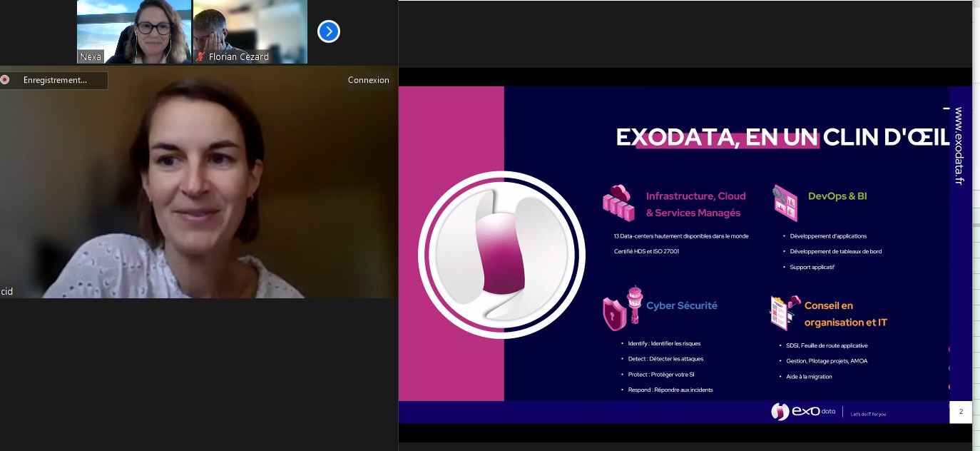This screenshot has height=451, width=980.
Task: Click the 'Let's do IT for you' tagline
Action: (868, 414)
